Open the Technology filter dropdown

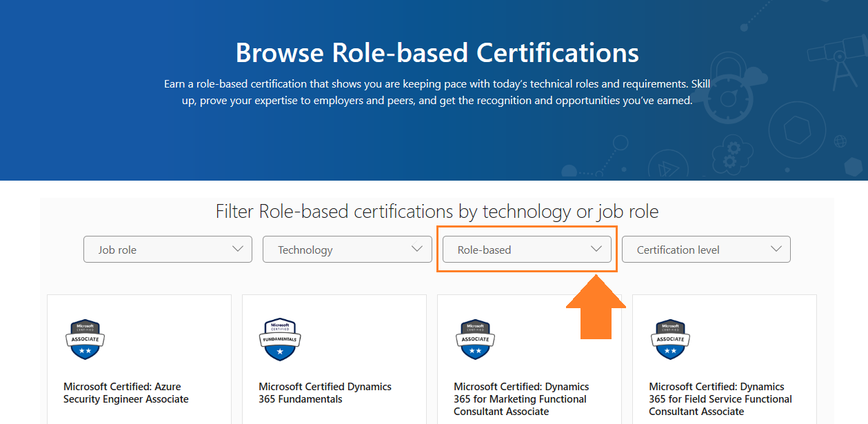click(347, 250)
